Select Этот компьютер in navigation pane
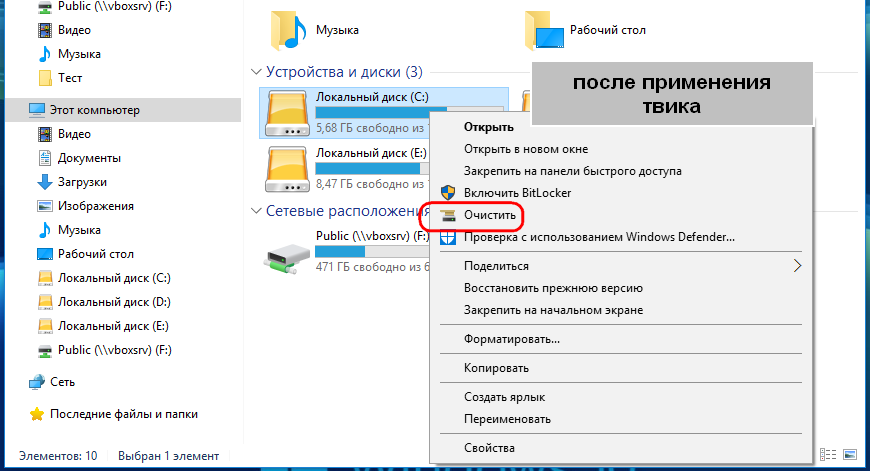Screen dimensions: 870x471 123,110
